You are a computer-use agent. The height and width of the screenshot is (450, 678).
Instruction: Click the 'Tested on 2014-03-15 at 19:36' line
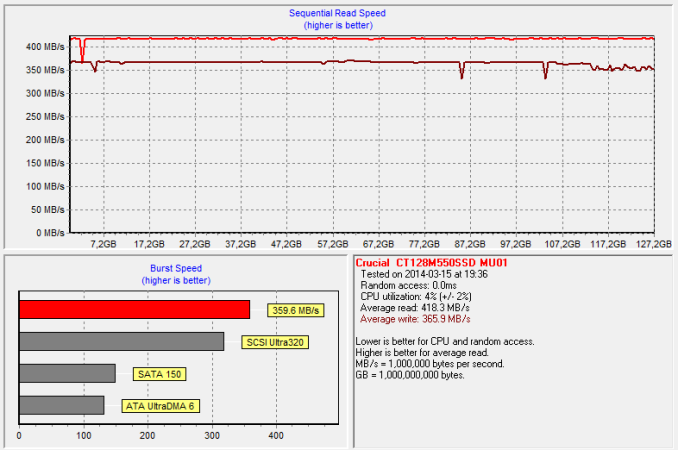[424, 274]
